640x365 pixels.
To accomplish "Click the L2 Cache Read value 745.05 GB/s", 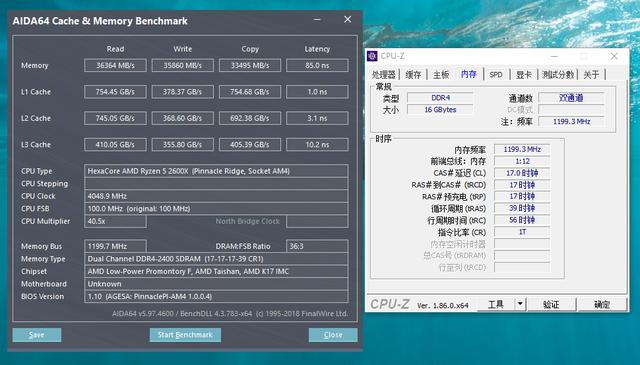I will (x=115, y=118).
